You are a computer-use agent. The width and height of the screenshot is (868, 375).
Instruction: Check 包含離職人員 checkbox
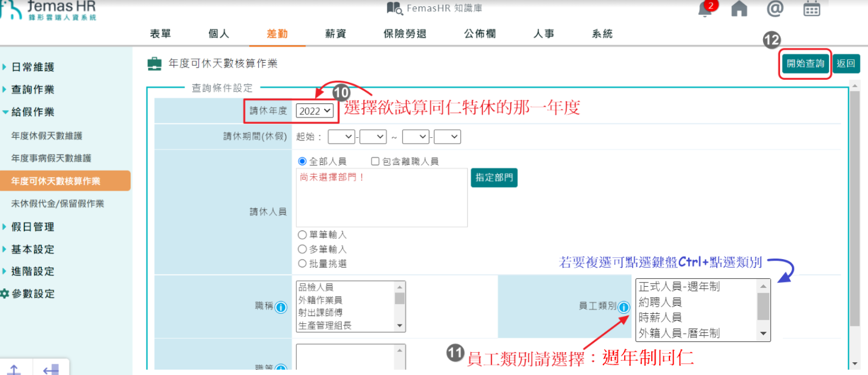pos(375,161)
